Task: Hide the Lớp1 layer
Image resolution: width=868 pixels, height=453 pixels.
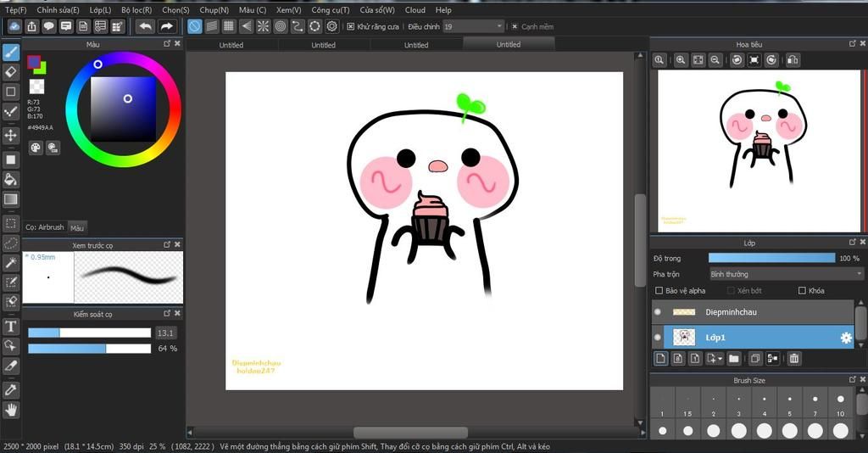Action: [658, 338]
